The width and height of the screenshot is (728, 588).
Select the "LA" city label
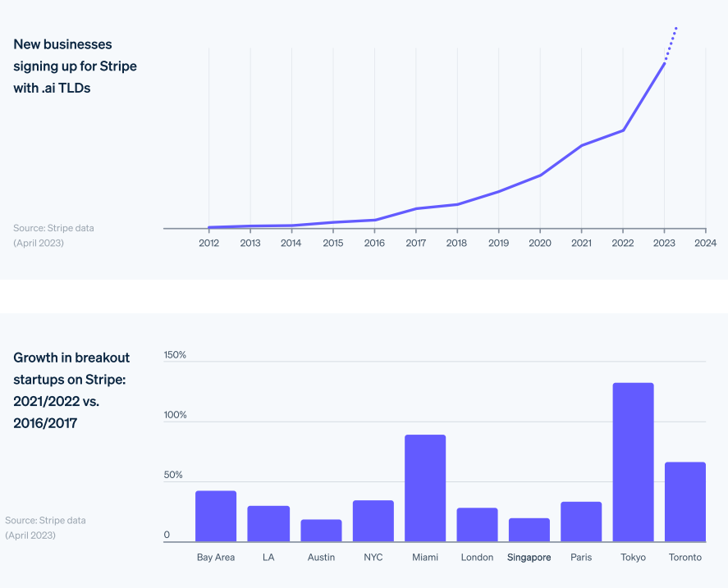(268, 557)
